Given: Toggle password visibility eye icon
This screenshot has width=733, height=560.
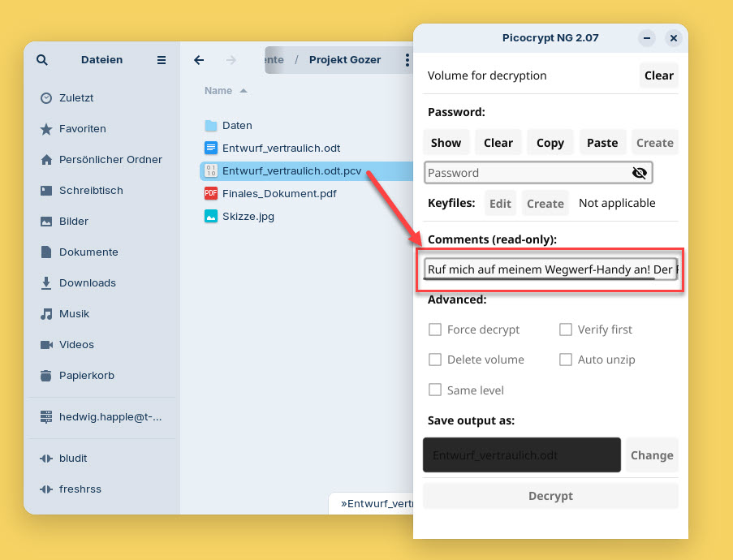Looking at the screenshot, I should (639, 173).
